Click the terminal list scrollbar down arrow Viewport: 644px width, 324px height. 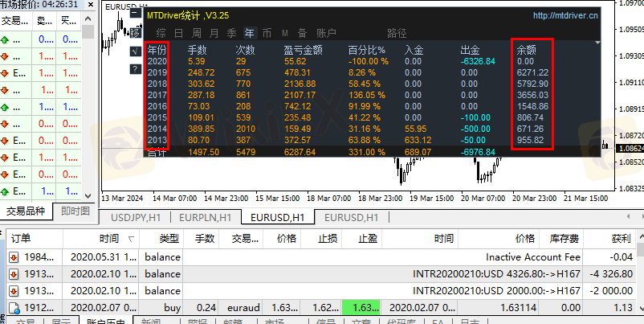pyautogui.click(x=640, y=308)
